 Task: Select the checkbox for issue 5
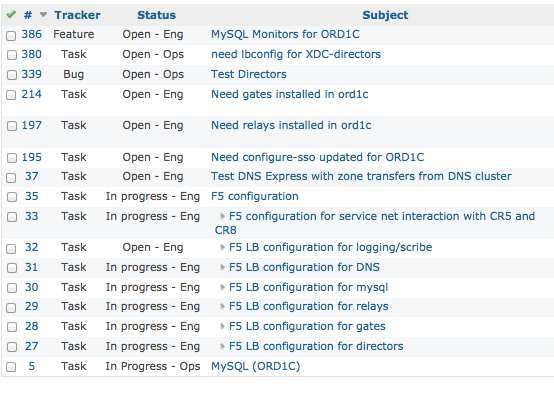point(11,367)
